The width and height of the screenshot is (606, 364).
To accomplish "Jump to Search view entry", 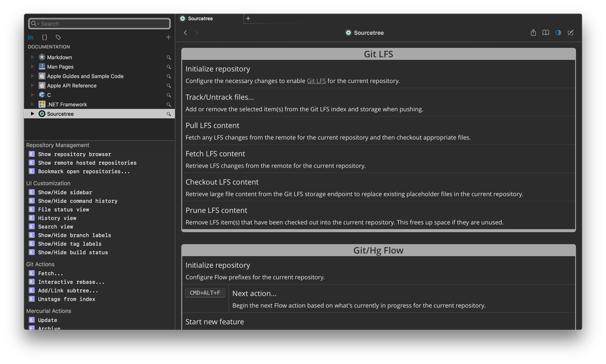I will pos(55,226).
